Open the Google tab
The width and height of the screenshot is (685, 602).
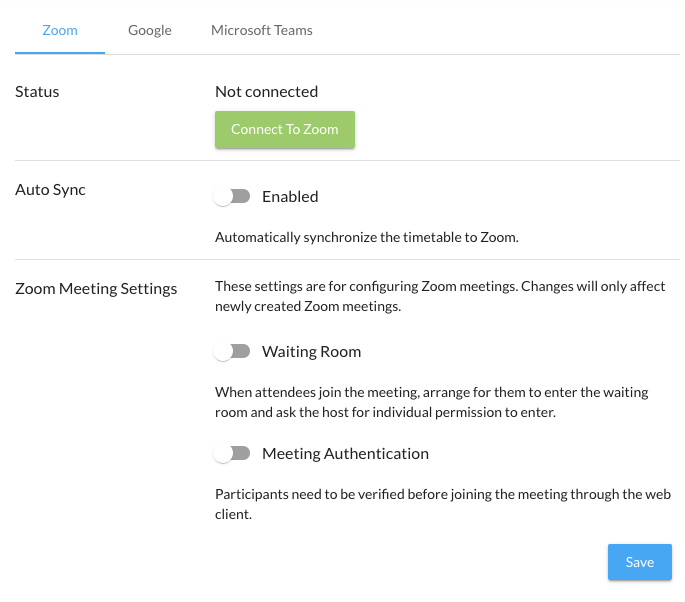click(150, 30)
